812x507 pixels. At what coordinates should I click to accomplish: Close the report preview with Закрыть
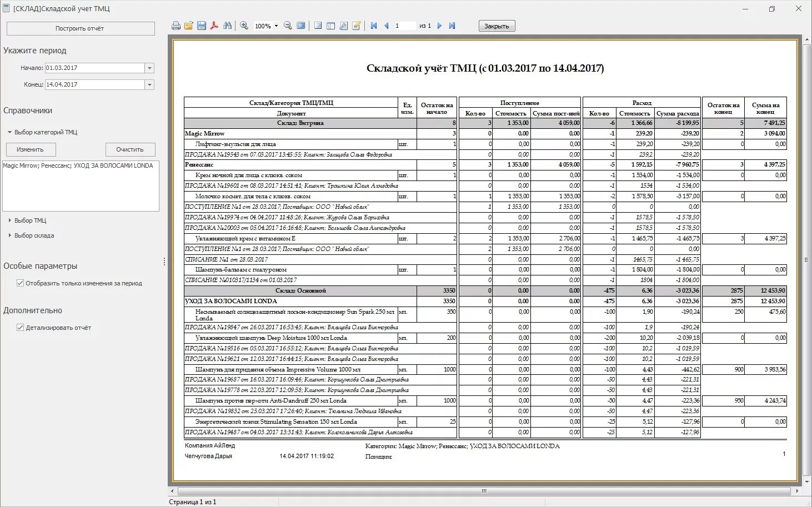tap(497, 26)
